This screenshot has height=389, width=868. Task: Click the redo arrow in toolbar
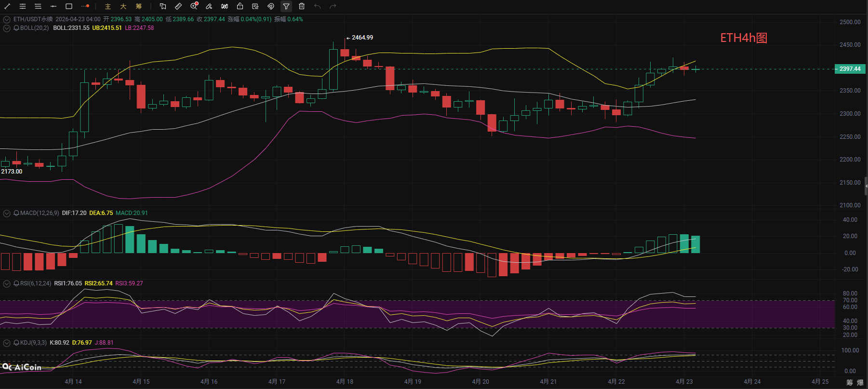(x=333, y=6)
